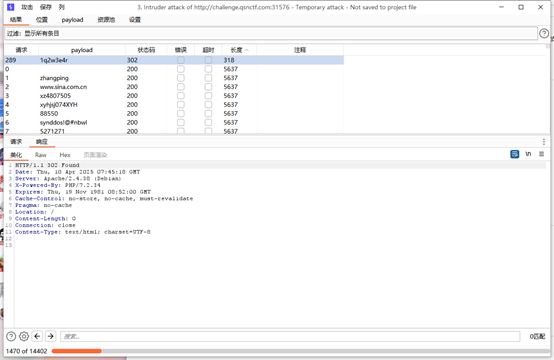Click the filter help question mark icon
The image size is (554, 360).
click(544, 33)
